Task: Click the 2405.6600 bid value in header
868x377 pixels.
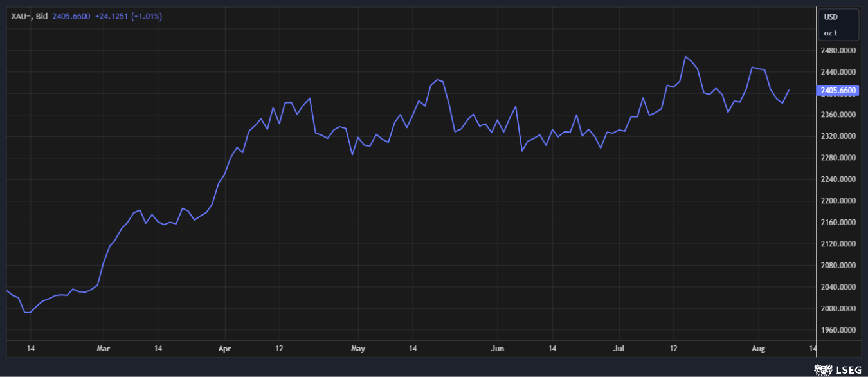Action: pos(71,16)
